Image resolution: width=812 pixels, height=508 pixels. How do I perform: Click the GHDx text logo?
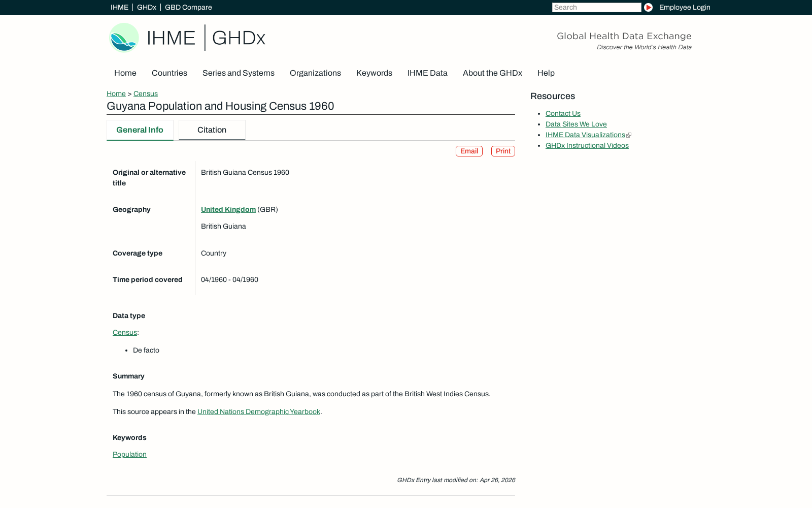tap(239, 38)
